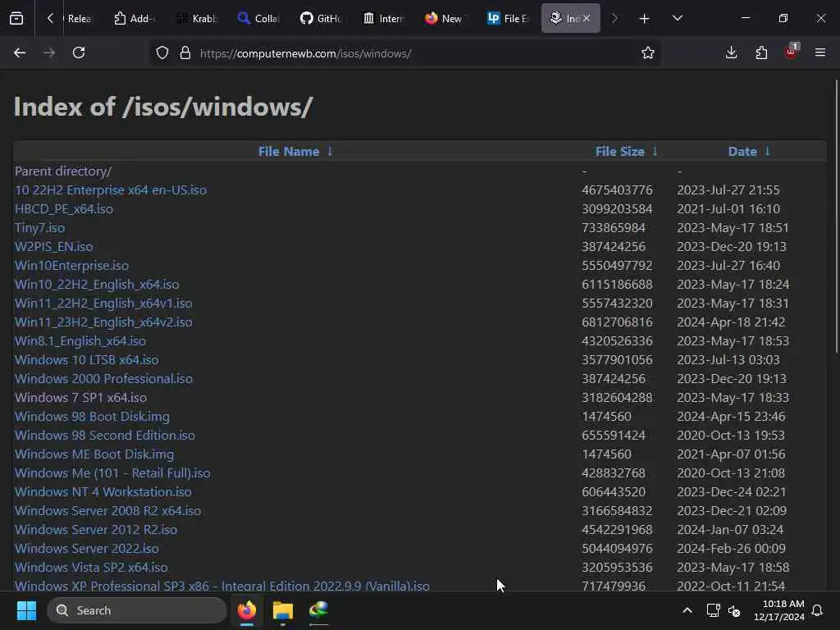Click the taskbar Search box
Screen dimensions: 840x630
137,610
